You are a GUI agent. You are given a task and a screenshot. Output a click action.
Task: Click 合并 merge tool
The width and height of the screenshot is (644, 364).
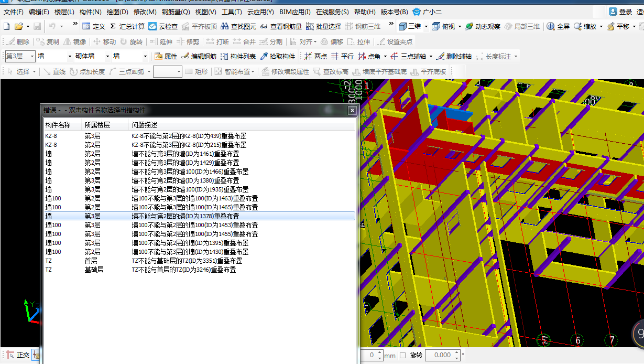244,41
